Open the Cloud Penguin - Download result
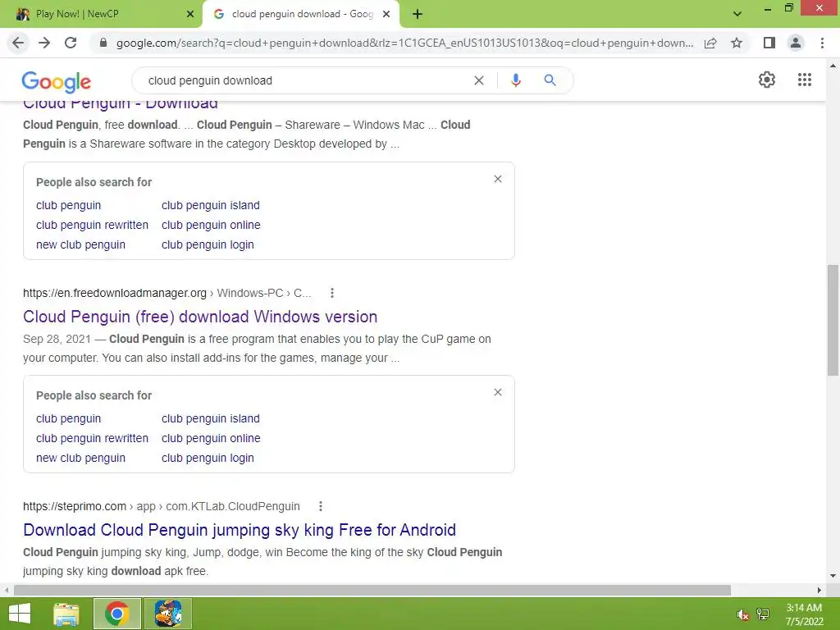Screen dimensions: 840x630 click(x=121, y=104)
